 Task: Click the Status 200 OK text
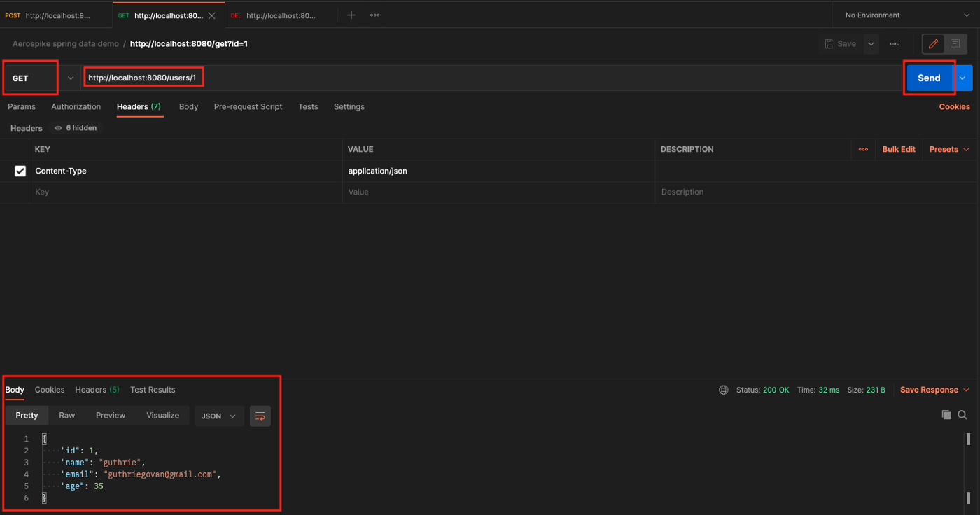click(762, 390)
